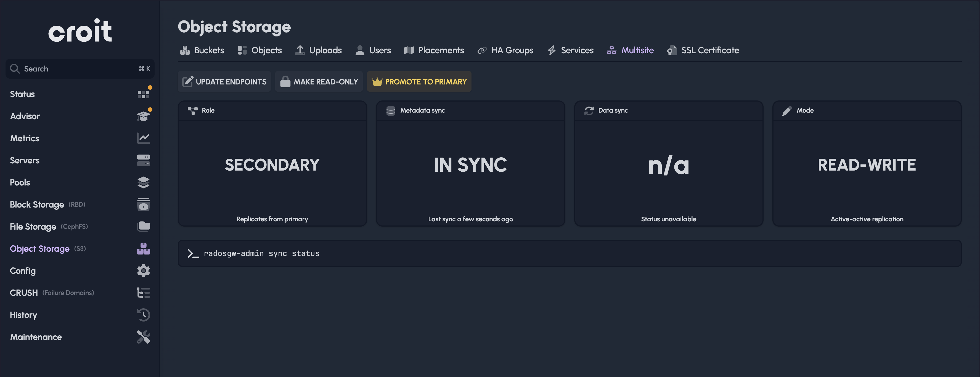Click the search magnifier icon

tap(14, 68)
